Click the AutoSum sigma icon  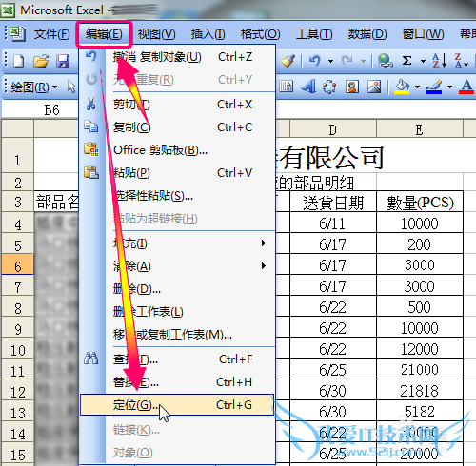click(x=407, y=60)
